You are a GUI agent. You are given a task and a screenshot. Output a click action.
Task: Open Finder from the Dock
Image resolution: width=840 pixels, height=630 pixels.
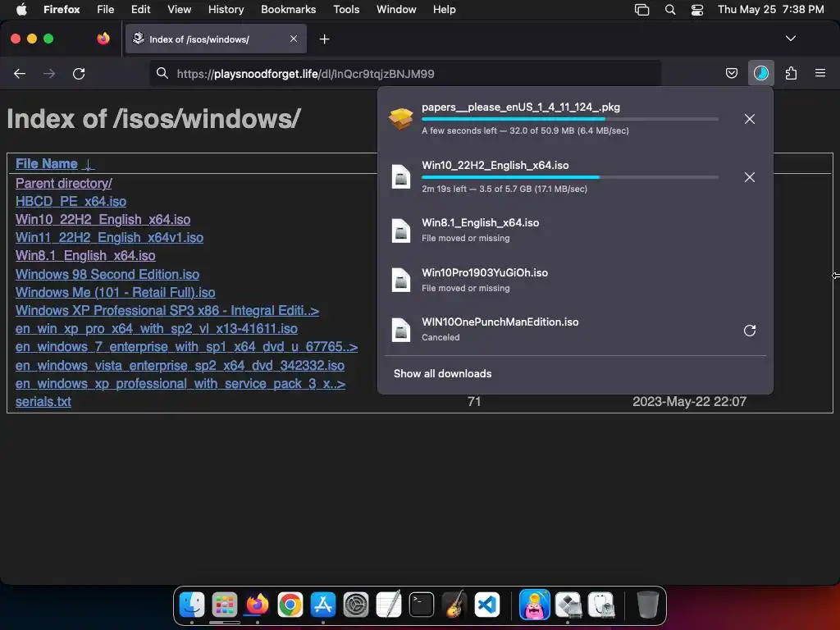click(192, 605)
